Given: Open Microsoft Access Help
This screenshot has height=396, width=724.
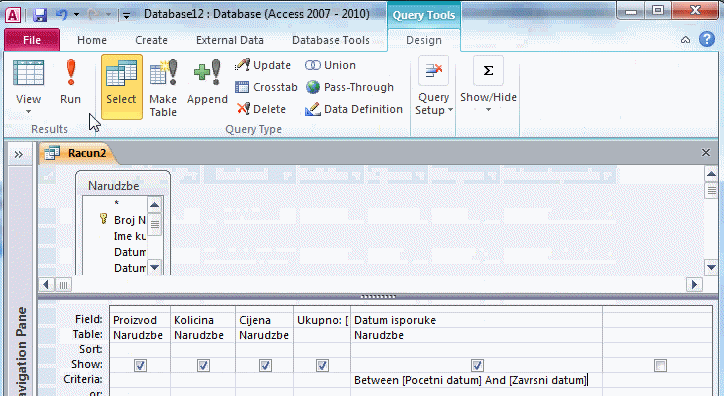Looking at the screenshot, I should point(707,40).
